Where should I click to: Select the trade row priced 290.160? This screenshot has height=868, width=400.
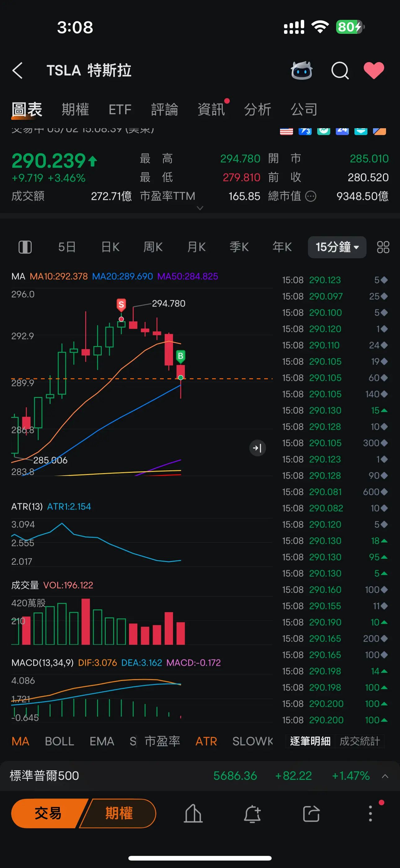(x=335, y=590)
